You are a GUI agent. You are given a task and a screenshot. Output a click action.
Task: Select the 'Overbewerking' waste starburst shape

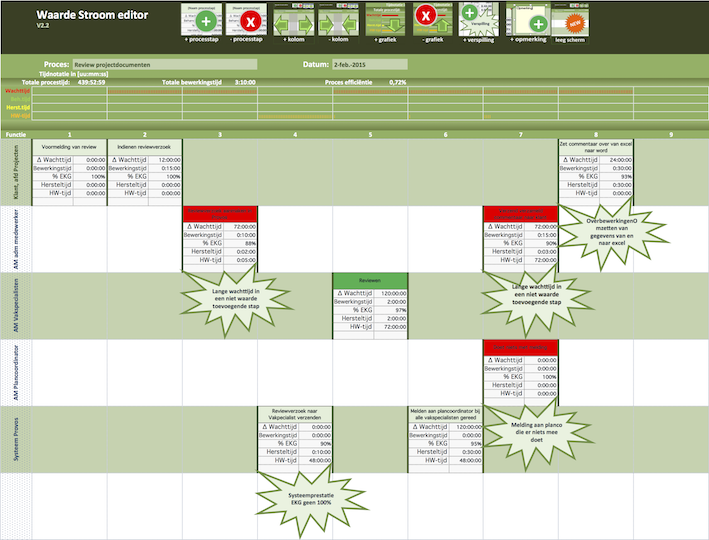pyautogui.click(x=612, y=232)
